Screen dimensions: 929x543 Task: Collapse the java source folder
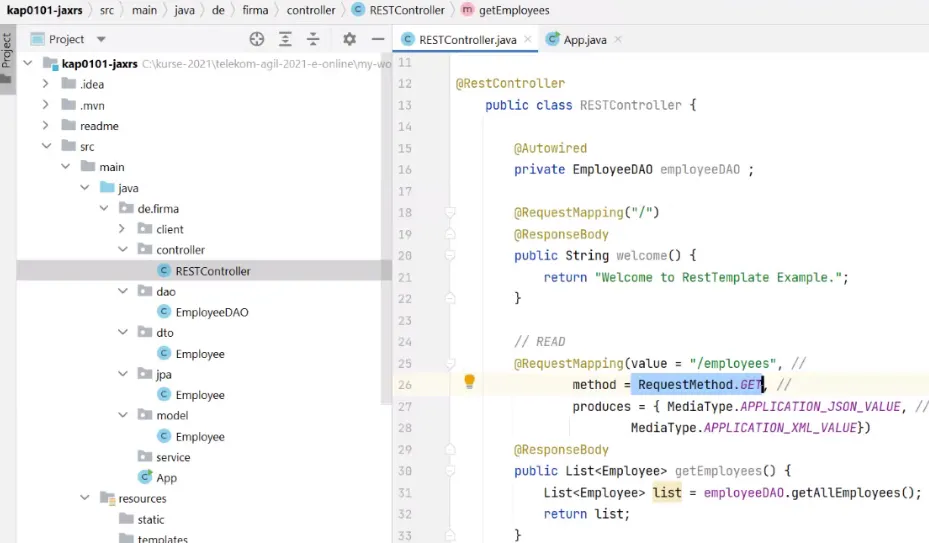pos(85,187)
